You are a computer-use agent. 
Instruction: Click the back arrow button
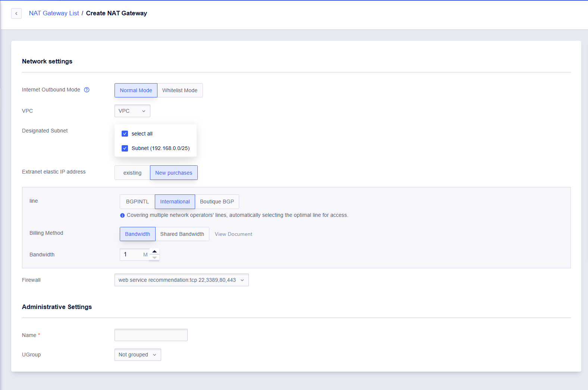point(16,13)
